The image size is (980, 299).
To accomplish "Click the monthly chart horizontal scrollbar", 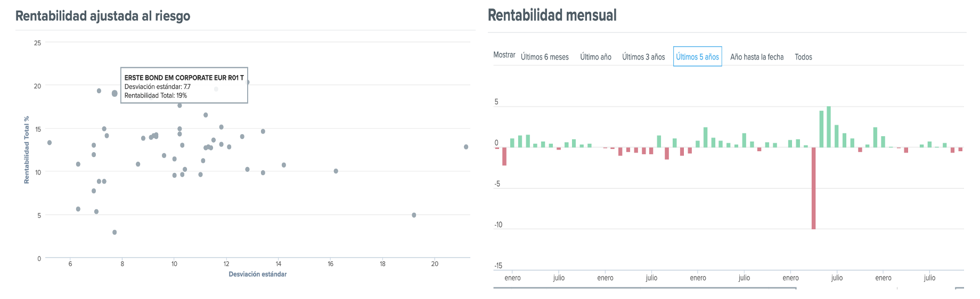I will pos(644,288).
